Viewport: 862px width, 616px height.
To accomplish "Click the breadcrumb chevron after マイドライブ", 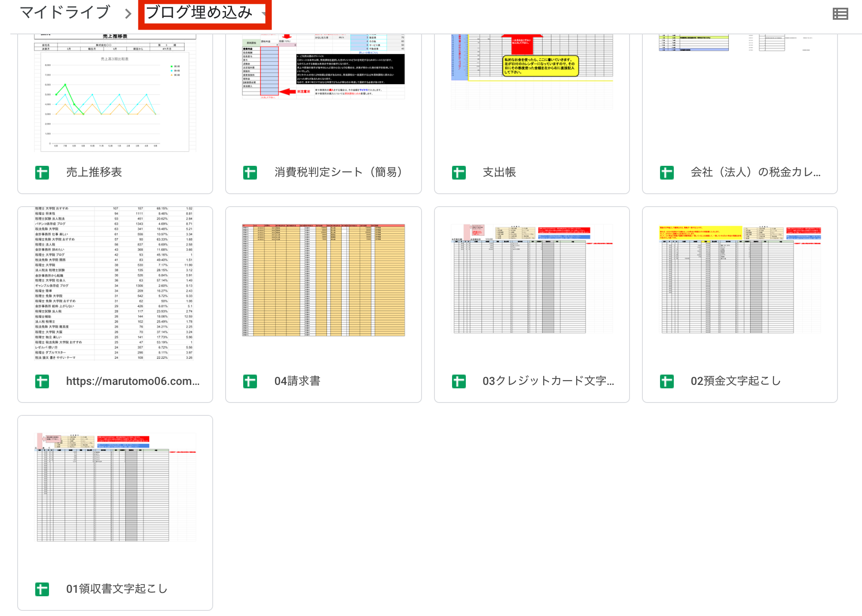I will click(x=128, y=14).
